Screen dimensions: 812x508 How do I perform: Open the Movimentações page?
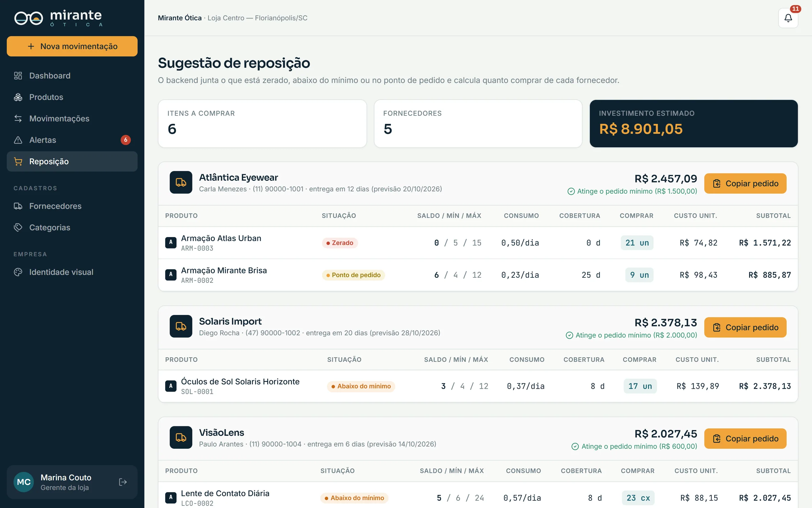[x=72, y=119]
